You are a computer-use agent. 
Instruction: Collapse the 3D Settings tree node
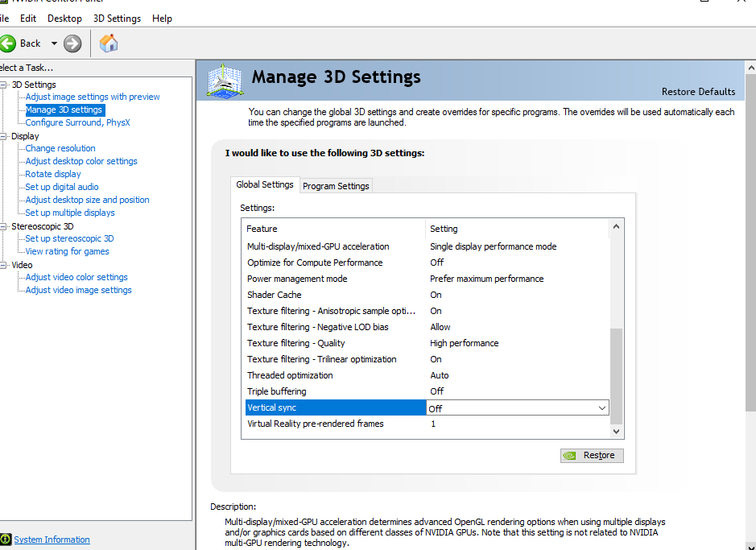(3, 85)
